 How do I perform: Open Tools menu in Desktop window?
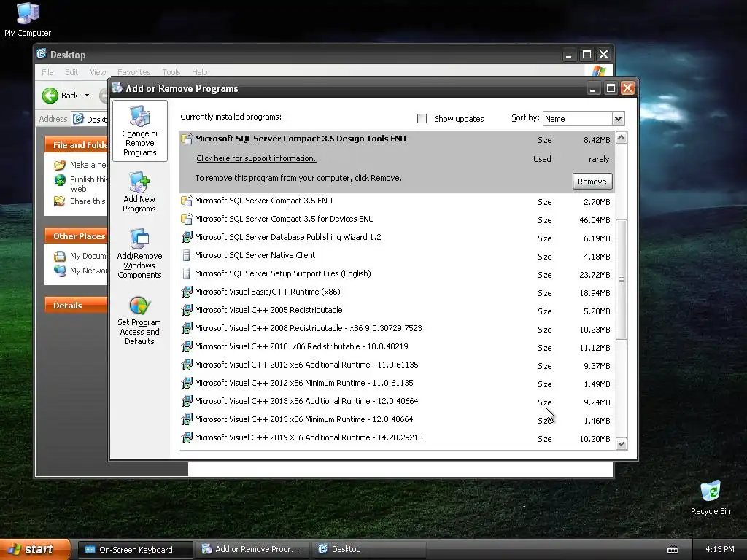pos(171,72)
